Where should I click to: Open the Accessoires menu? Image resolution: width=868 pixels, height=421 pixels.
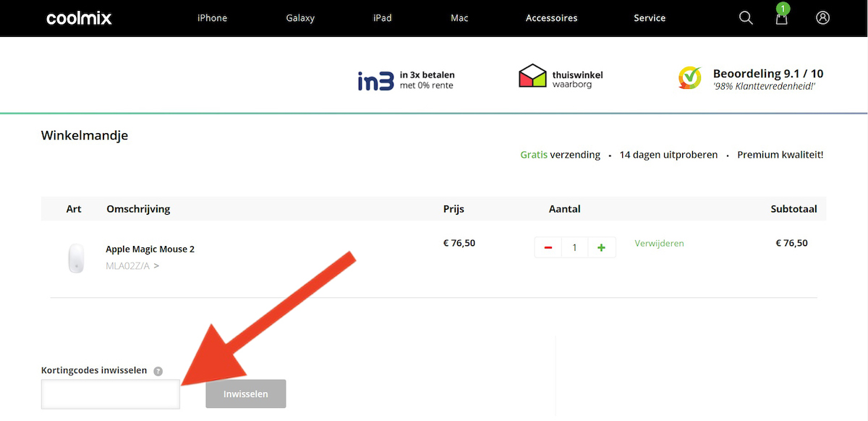click(x=552, y=18)
